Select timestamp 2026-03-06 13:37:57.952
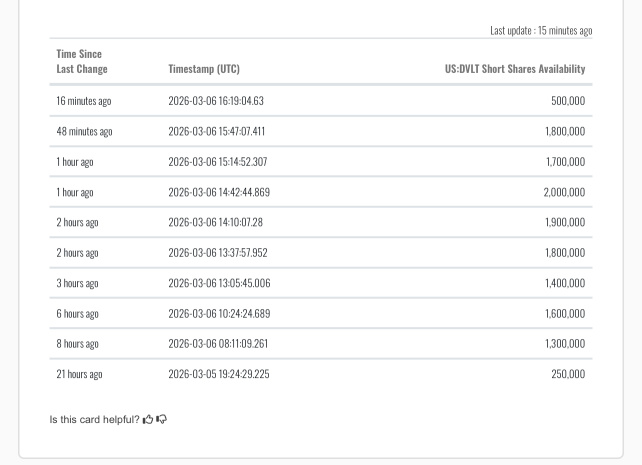642x465 pixels. click(218, 253)
